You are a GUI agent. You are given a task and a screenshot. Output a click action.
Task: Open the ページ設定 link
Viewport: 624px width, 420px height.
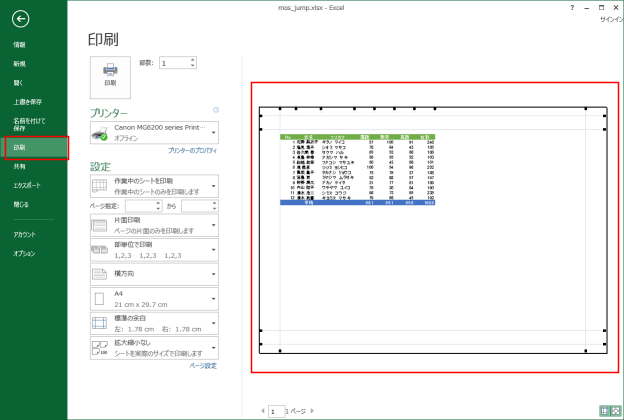point(203,366)
